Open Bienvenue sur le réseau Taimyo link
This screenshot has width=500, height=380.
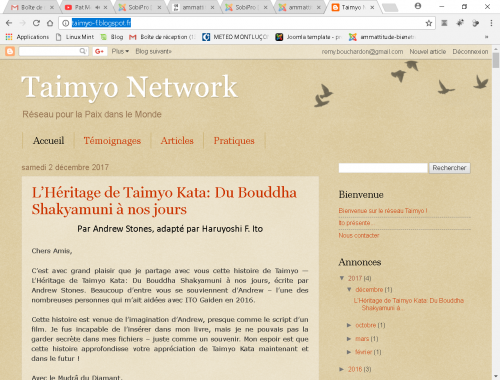pos(383,211)
